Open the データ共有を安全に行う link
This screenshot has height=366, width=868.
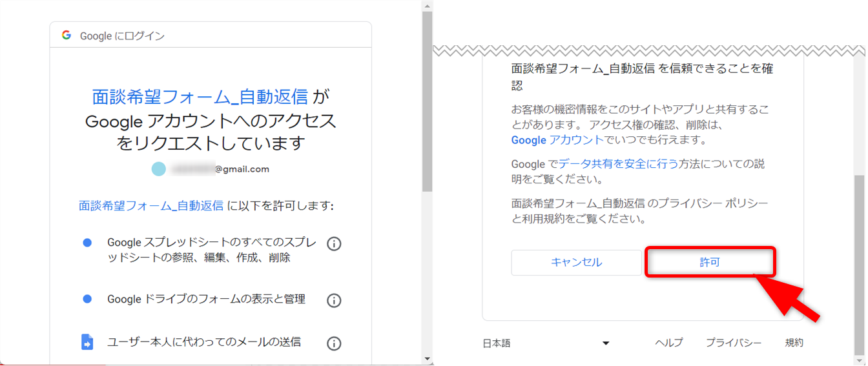618,164
